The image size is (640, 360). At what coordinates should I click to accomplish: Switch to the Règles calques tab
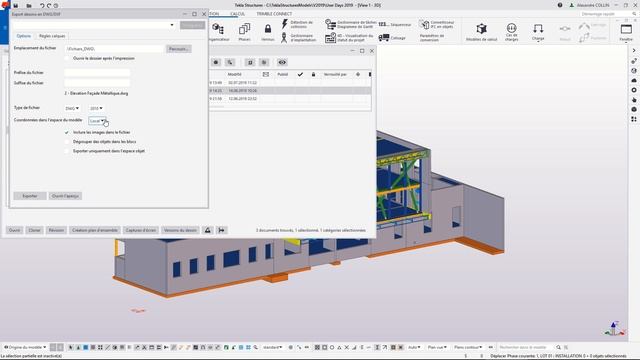[x=52, y=36]
